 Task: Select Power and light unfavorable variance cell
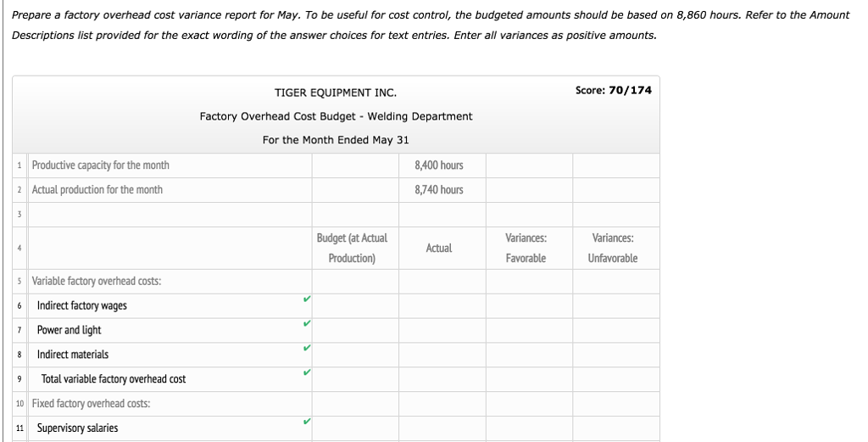click(x=616, y=330)
